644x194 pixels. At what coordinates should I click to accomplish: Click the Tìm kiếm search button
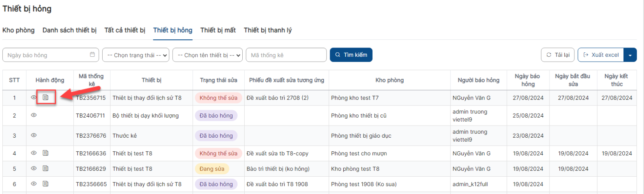(351, 55)
